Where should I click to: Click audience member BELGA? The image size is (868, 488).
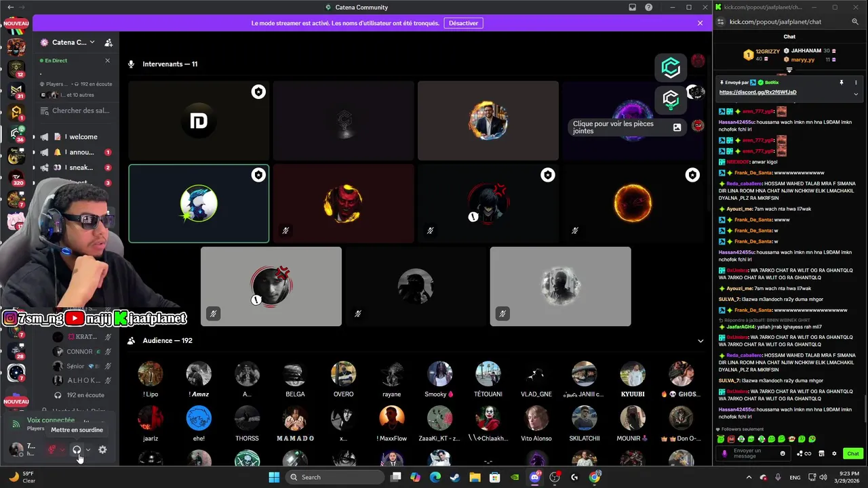[x=295, y=379]
